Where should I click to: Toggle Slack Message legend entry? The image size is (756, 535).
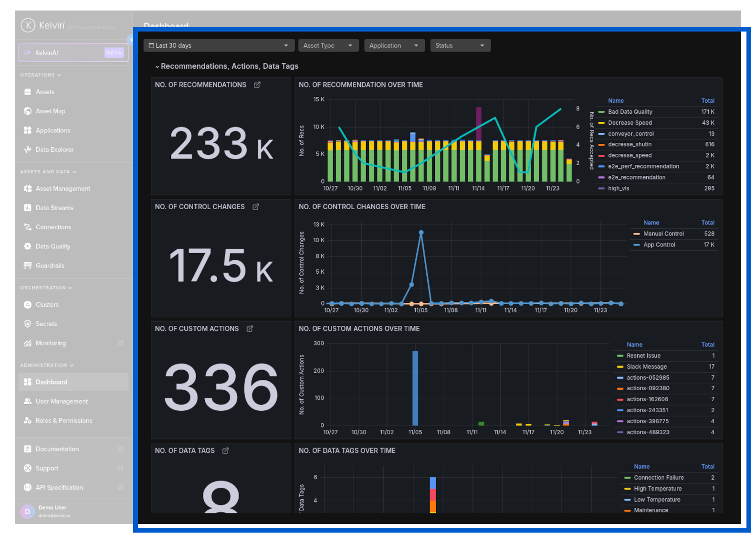click(x=646, y=367)
